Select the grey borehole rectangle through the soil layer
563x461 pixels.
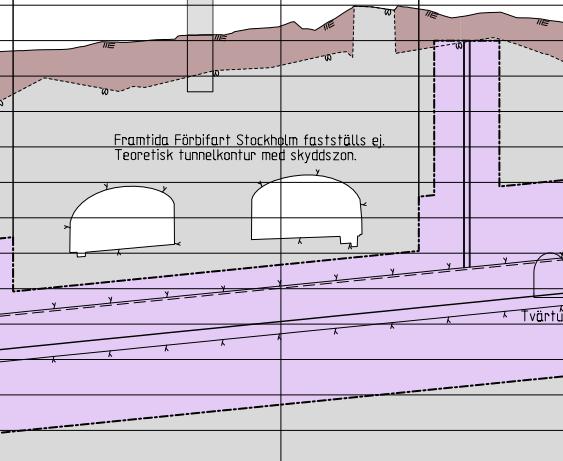[200, 46]
